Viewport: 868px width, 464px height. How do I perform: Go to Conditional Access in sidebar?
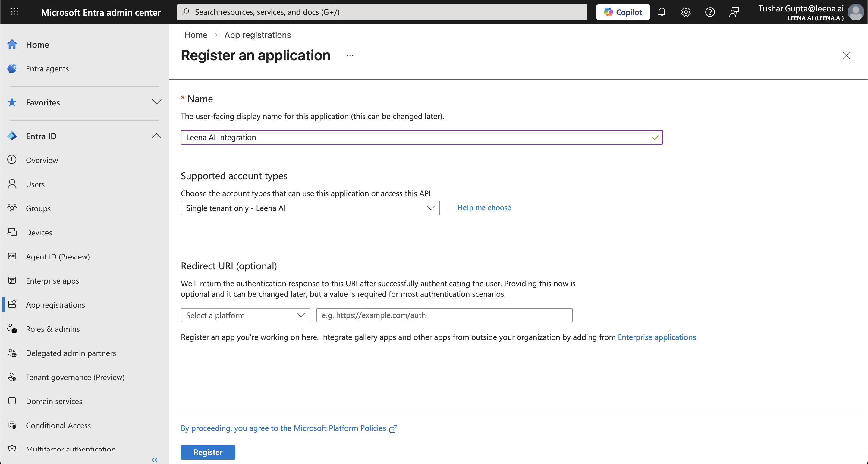coord(58,425)
